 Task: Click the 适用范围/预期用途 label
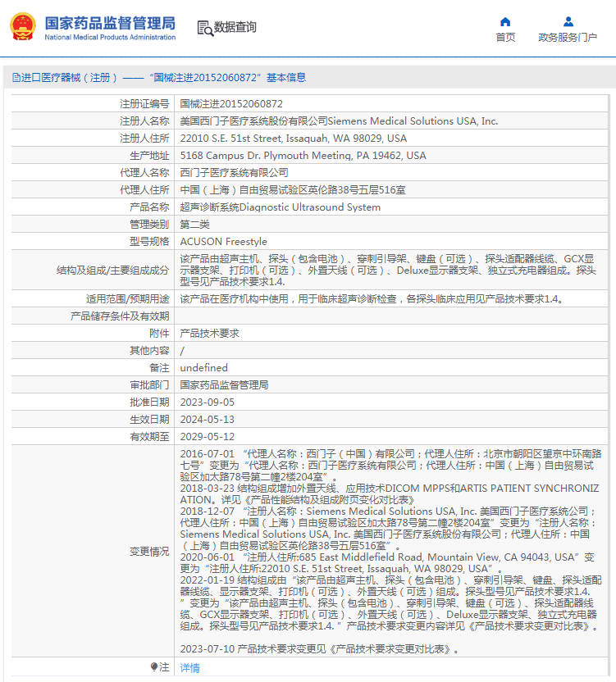click(128, 299)
